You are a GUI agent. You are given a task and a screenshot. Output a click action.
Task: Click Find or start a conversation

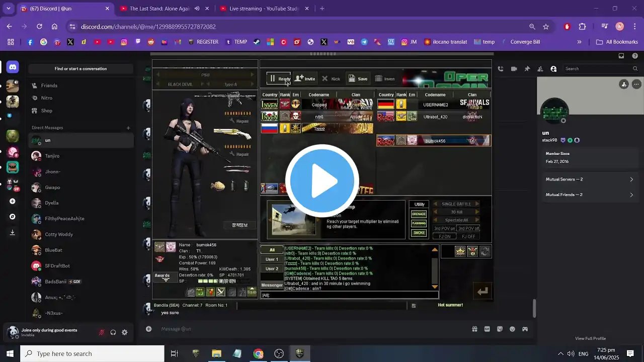click(80, 69)
